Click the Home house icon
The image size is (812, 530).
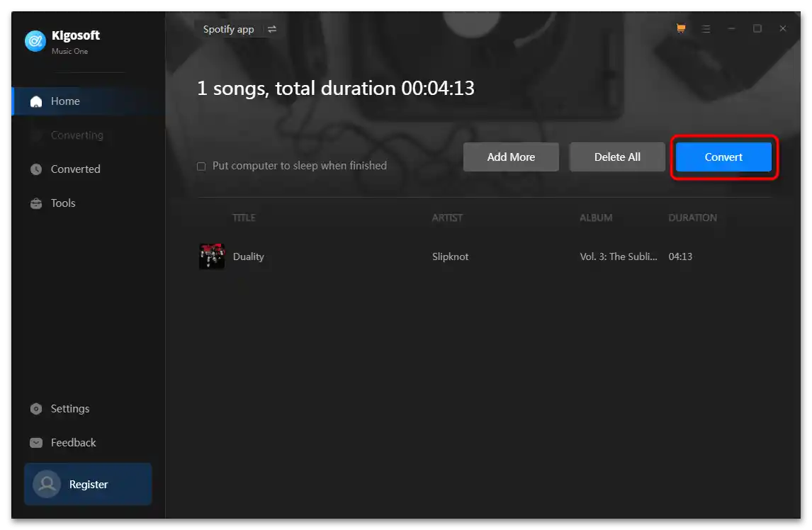(35, 101)
